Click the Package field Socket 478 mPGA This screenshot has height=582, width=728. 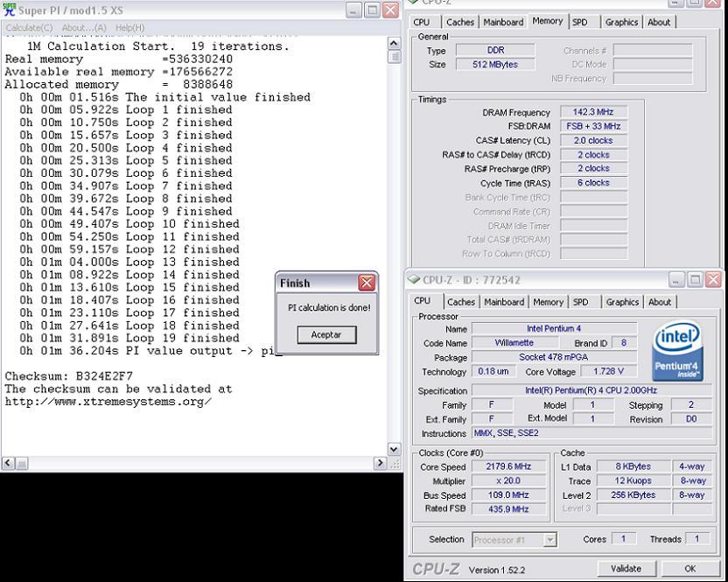(554, 357)
